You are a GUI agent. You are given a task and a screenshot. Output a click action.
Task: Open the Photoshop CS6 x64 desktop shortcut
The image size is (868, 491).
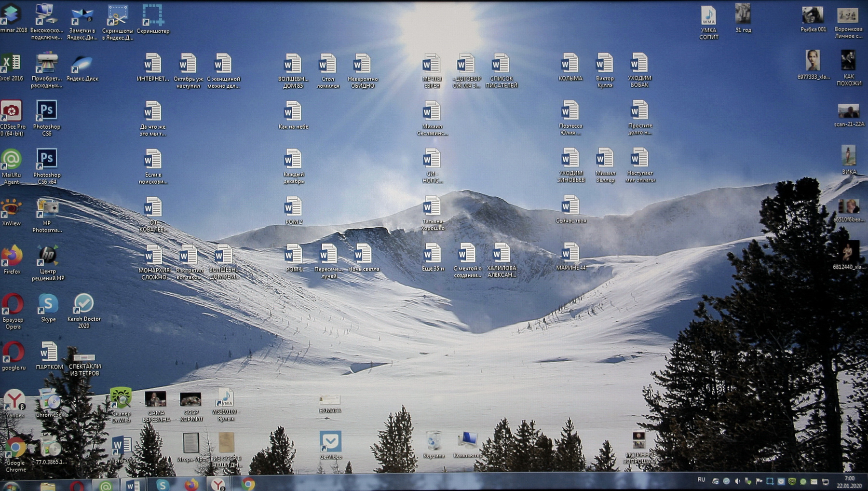click(x=47, y=160)
